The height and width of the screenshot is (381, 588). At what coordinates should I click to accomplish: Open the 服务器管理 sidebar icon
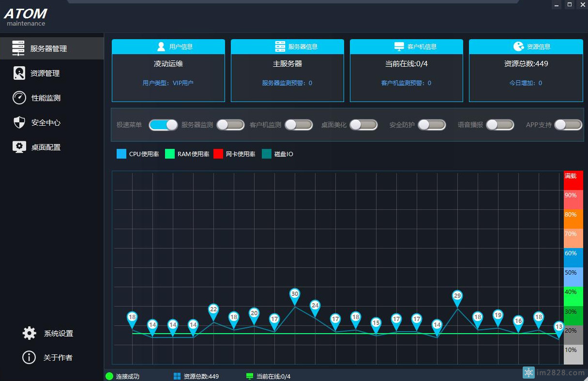click(x=18, y=48)
